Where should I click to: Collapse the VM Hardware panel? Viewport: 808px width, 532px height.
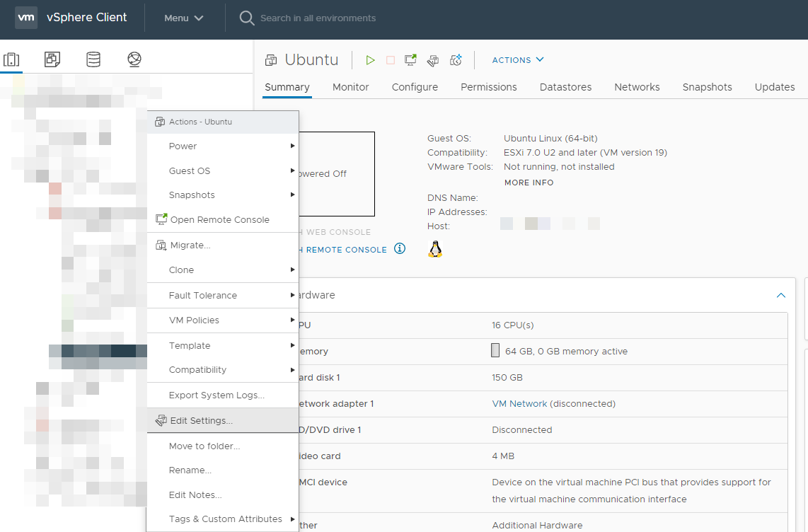pyautogui.click(x=780, y=295)
